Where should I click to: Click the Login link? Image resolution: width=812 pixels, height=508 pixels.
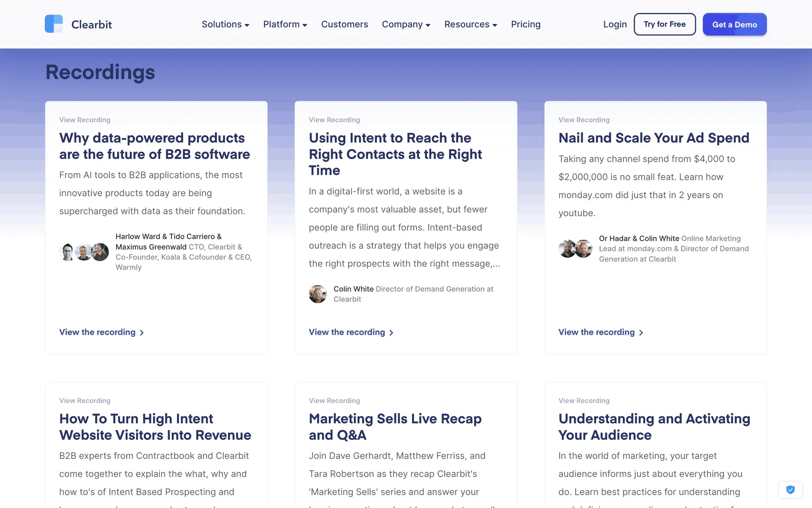[614, 24]
